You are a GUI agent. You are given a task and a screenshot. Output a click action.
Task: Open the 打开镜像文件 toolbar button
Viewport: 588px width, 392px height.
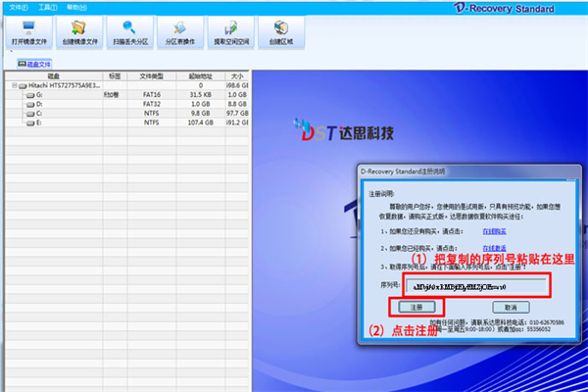pos(28,32)
